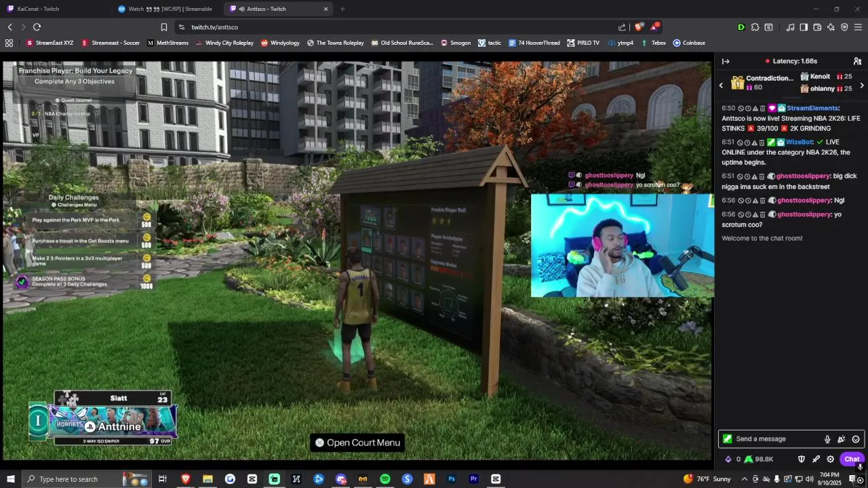868x488 pixels.
Task: Open a new browser tab
Action: pyautogui.click(x=342, y=9)
